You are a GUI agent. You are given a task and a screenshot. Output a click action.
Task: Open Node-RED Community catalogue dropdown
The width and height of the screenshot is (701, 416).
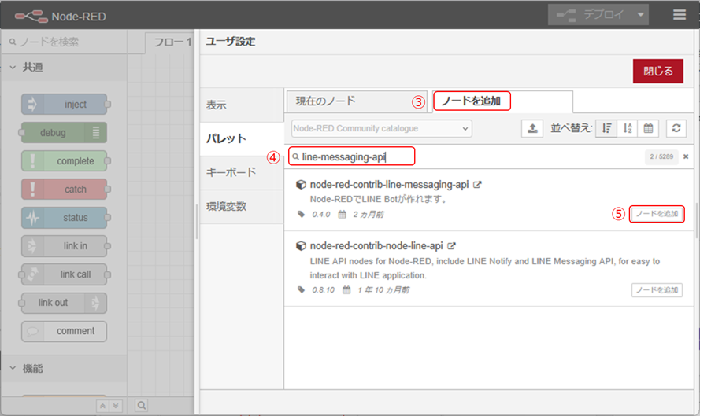[x=381, y=129]
